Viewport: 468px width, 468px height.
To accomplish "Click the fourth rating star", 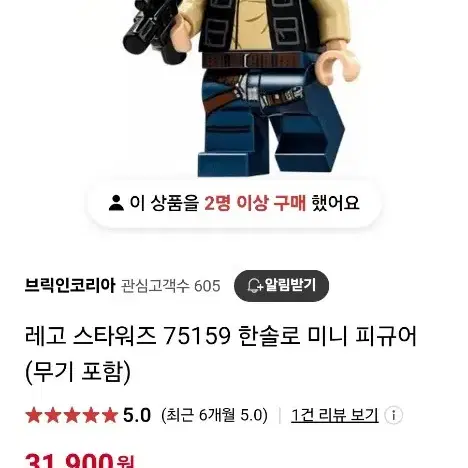I will coord(91,416).
